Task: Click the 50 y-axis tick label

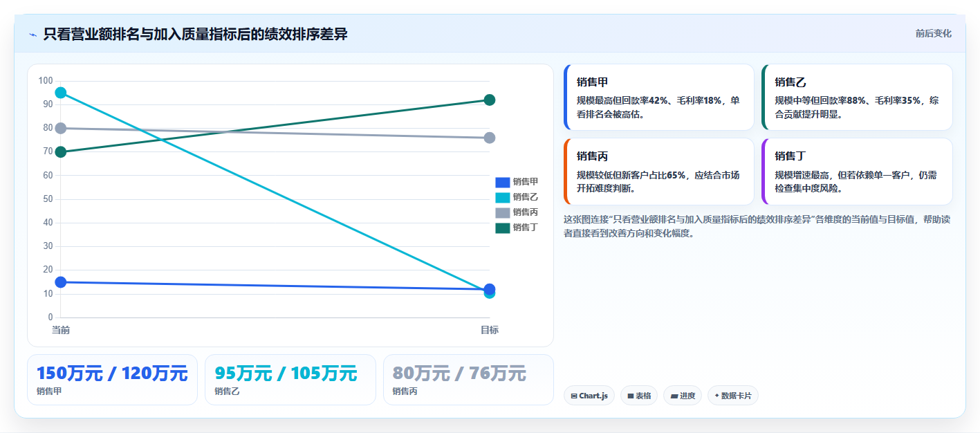Action: (48, 199)
